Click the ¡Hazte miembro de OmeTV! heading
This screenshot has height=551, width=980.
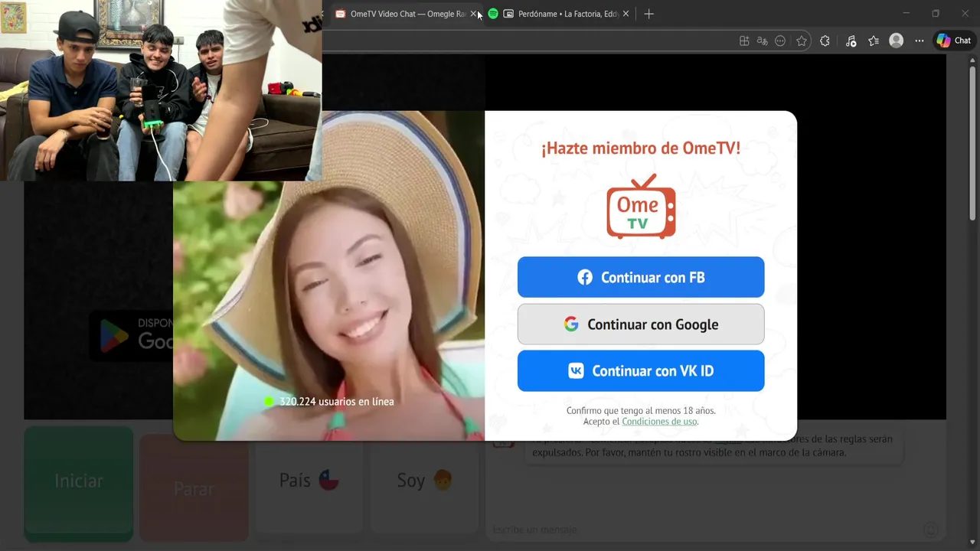tap(641, 148)
